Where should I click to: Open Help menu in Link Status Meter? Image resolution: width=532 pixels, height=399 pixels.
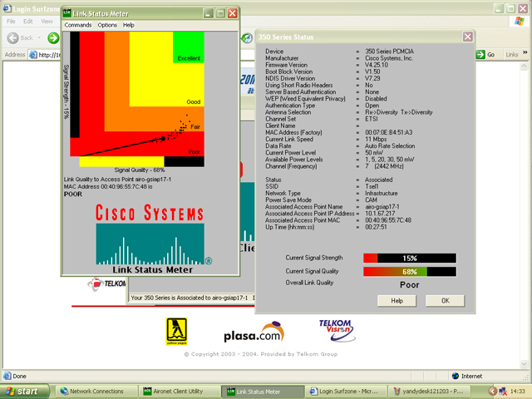[x=129, y=25]
